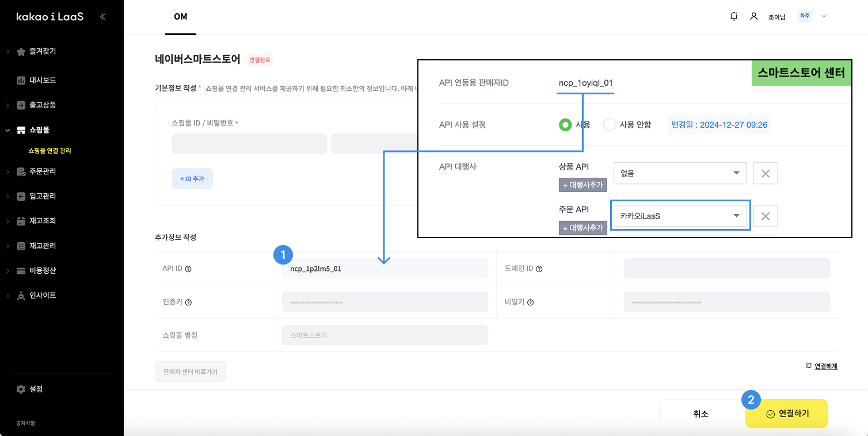Click the help icon next to 비밀키
Screen dimensions: 868x436
click(x=531, y=302)
